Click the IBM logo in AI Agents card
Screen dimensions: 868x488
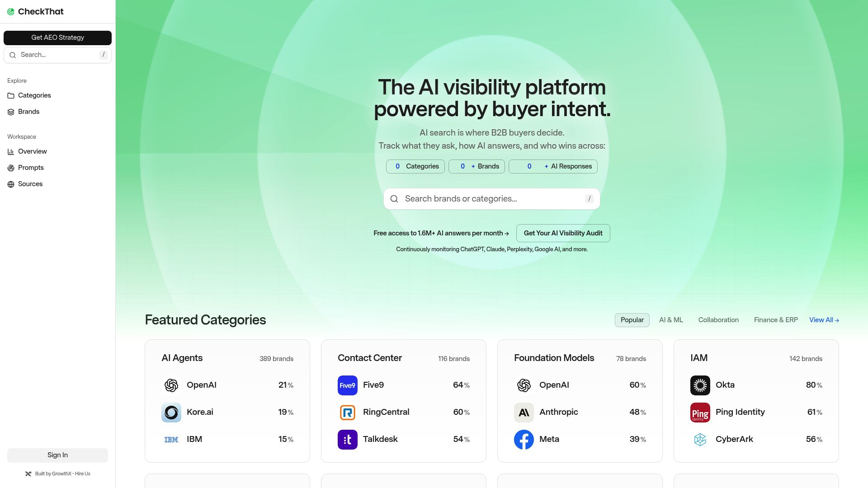(171, 439)
